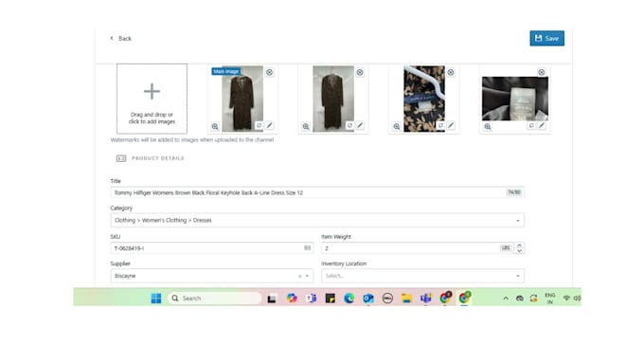Zoom into the Main image photo
The height and width of the screenshot is (363, 644).
coord(215,126)
